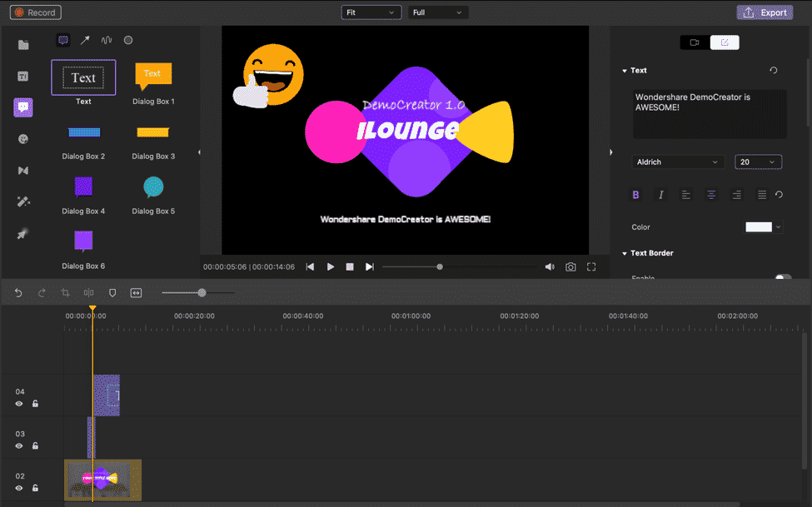Image resolution: width=812 pixels, height=507 pixels.
Task: Switch to the edit properties tab on the right
Action: coord(724,41)
